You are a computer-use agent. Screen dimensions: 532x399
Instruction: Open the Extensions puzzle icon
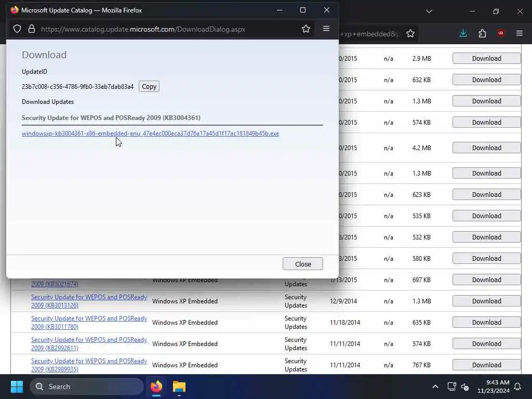(482, 33)
